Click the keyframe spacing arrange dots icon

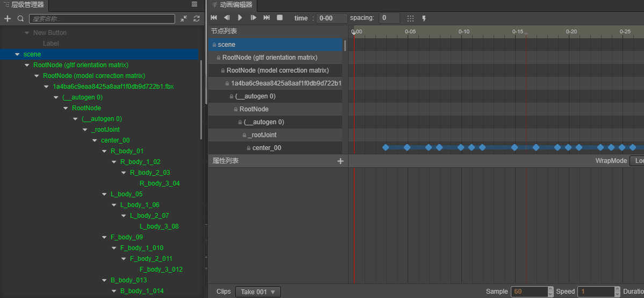pyautogui.click(x=410, y=18)
